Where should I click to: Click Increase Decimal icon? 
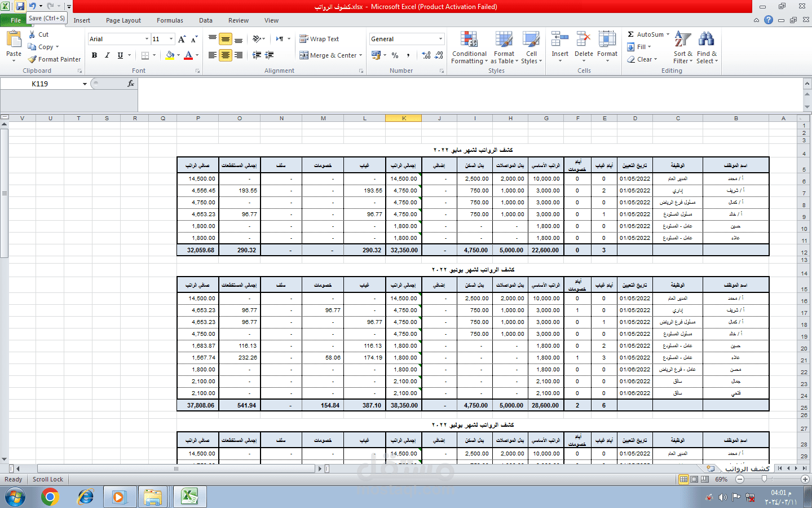(426, 55)
